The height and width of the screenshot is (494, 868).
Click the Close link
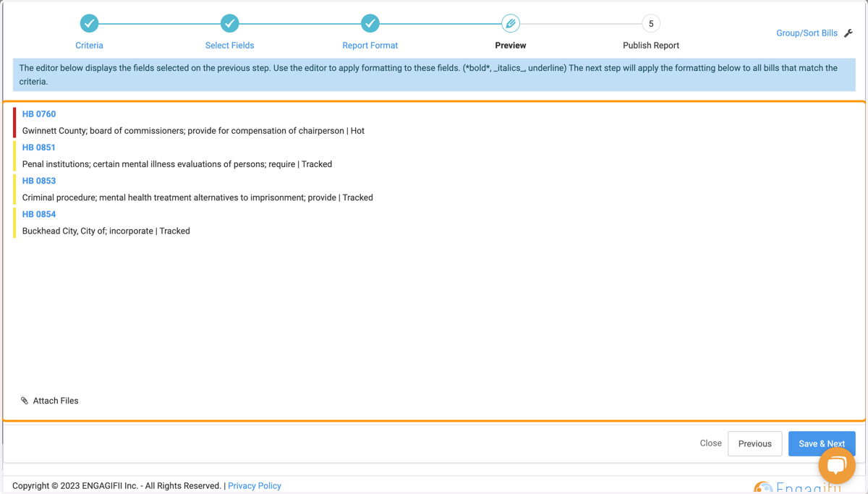pyautogui.click(x=710, y=443)
